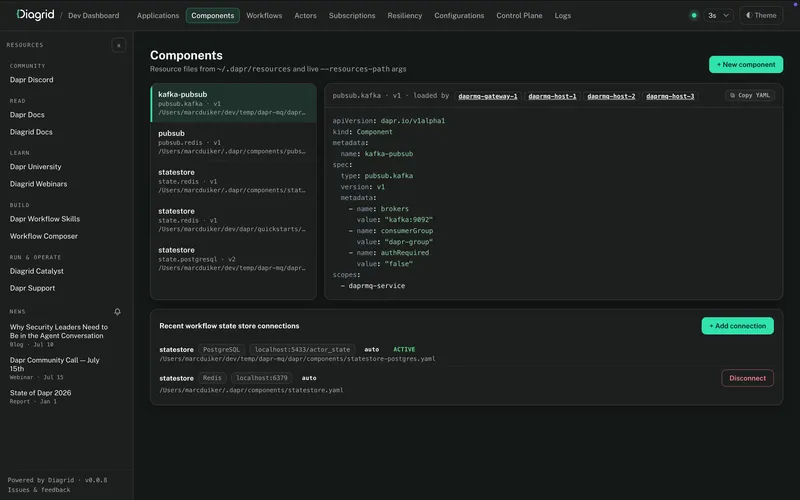The height and width of the screenshot is (500, 800).
Task: Click the .dapr/components/statestore.yaml path
Action: (x=251, y=390)
